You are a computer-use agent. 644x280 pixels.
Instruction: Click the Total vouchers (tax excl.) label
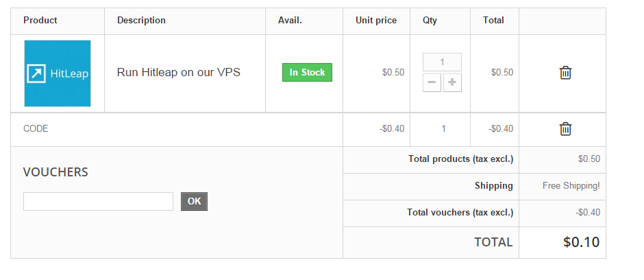tap(460, 213)
